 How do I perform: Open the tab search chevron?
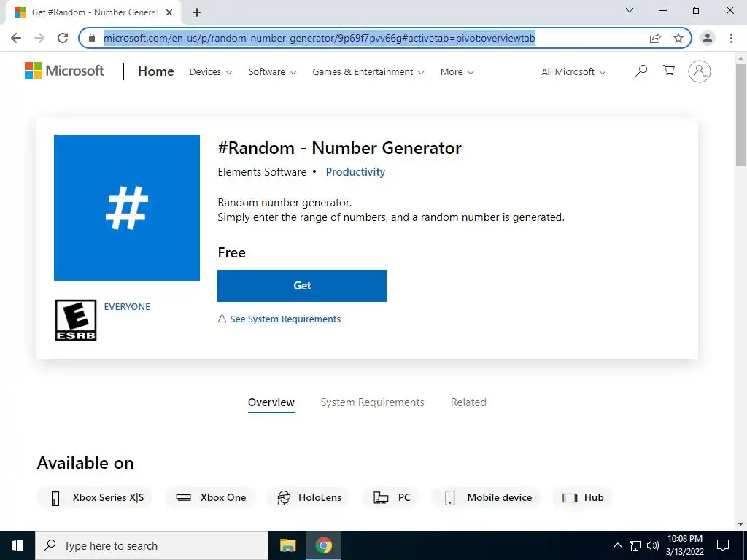[630, 10]
